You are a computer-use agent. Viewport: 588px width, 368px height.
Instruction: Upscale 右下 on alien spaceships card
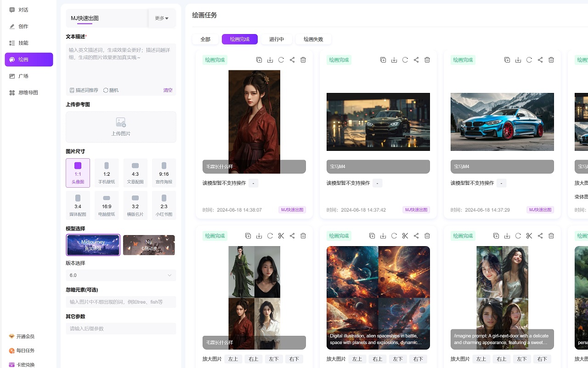(418, 359)
